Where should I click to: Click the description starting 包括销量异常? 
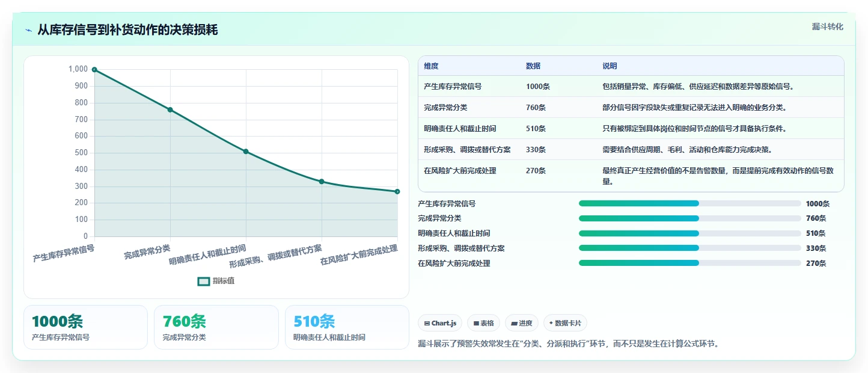pyautogui.click(x=698, y=87)
